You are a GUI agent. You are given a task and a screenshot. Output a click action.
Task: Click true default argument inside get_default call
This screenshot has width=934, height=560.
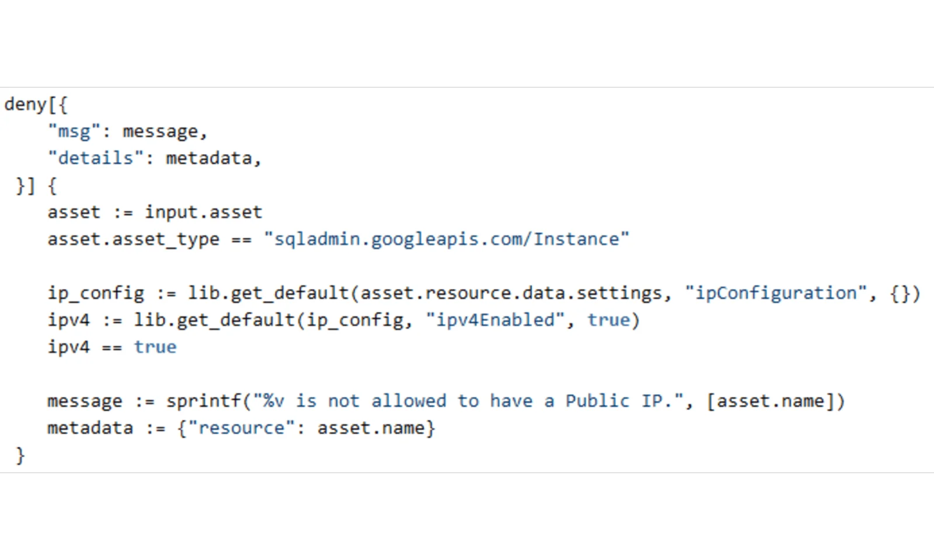[609, 320]
